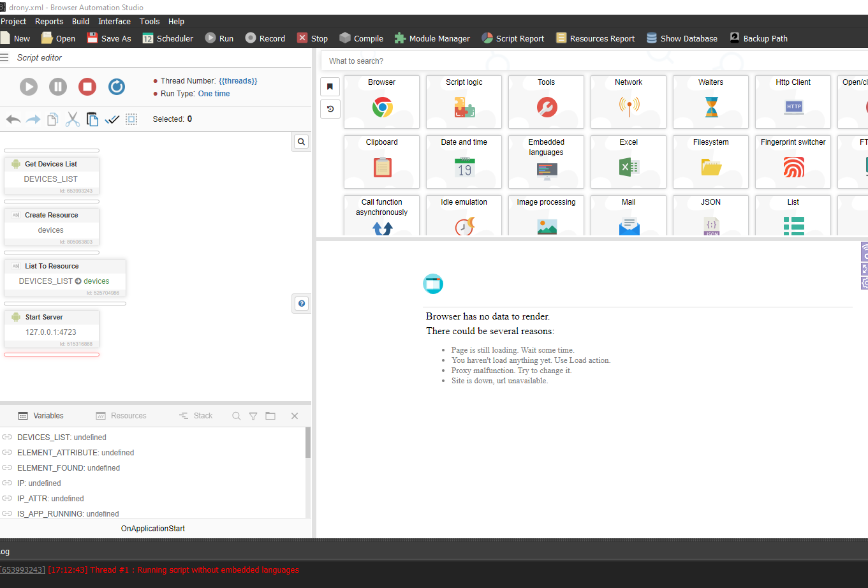Click the select-all checkmark icon

(x=112, y=119)
